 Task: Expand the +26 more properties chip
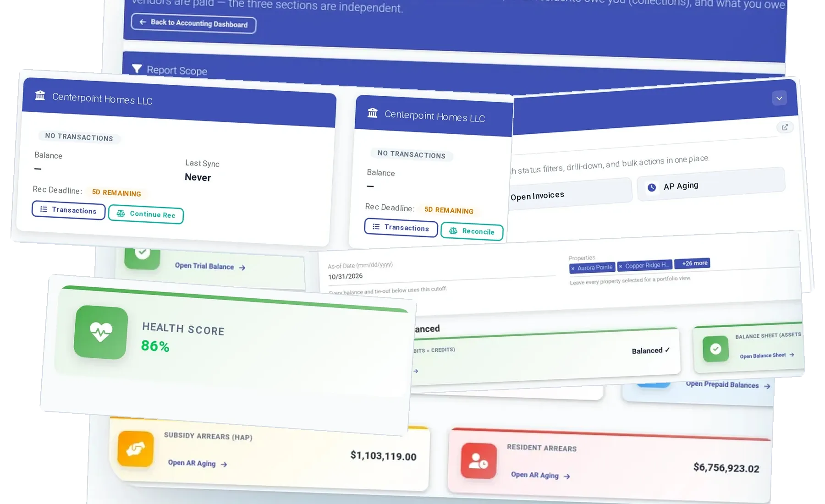(x=692, y=263)
